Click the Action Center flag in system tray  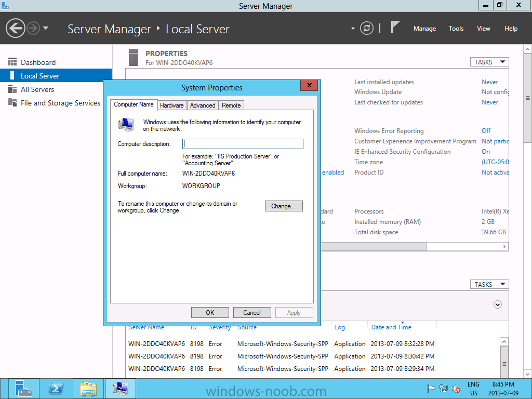click(431, 389)
